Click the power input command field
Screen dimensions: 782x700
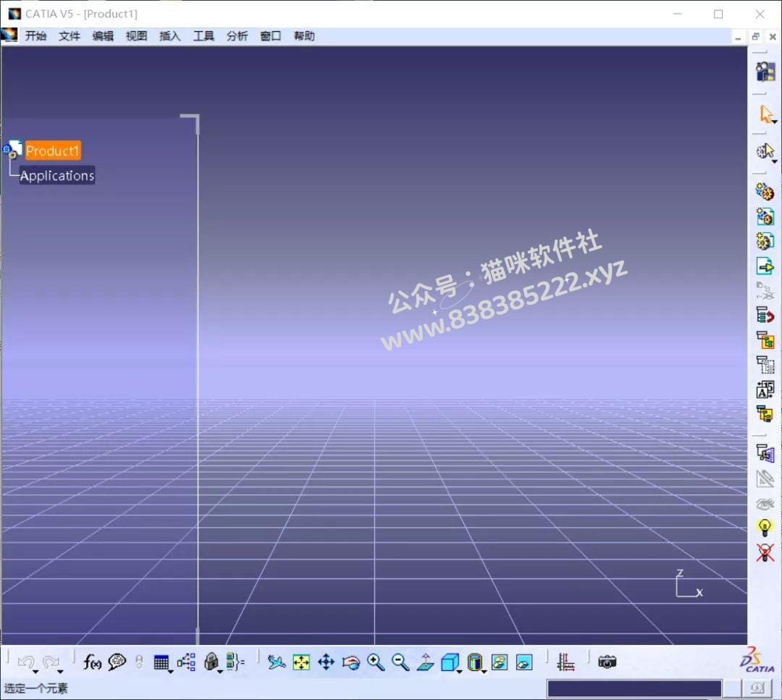(634, 688)
